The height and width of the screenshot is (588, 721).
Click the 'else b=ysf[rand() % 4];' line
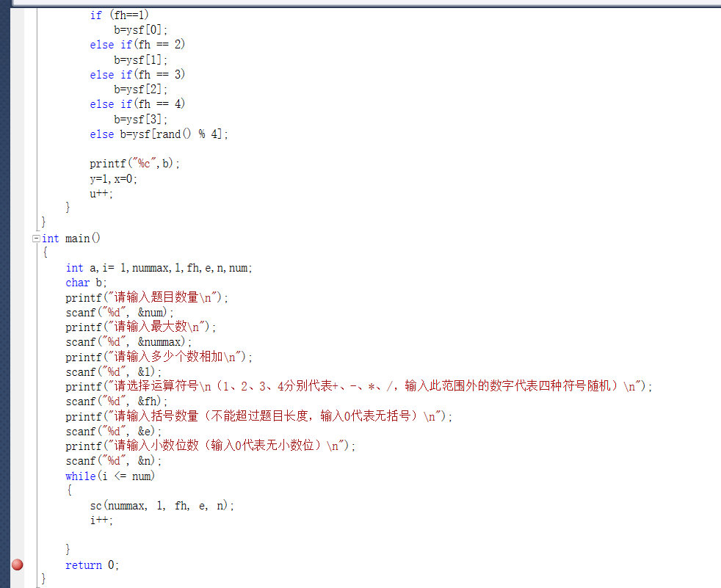pyautogui.click(x=159, y=134)
